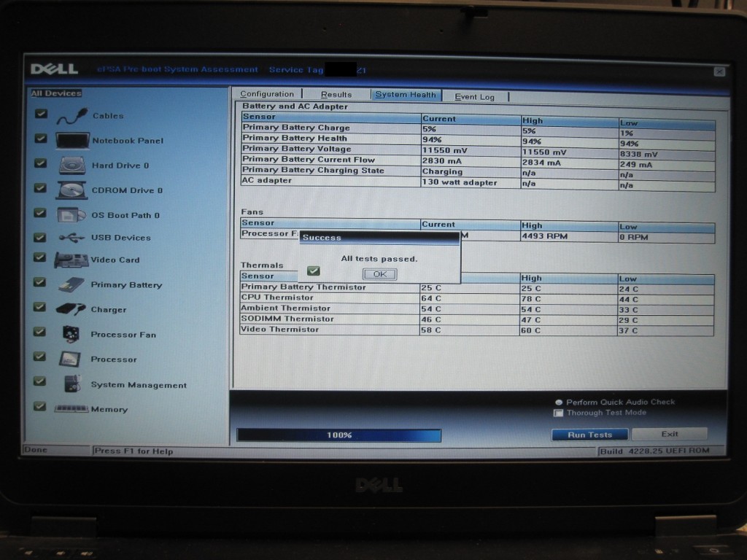The image size is (747, 560).
Task: Click the 4493 RPM fan high value
Action: coord(544,236)
